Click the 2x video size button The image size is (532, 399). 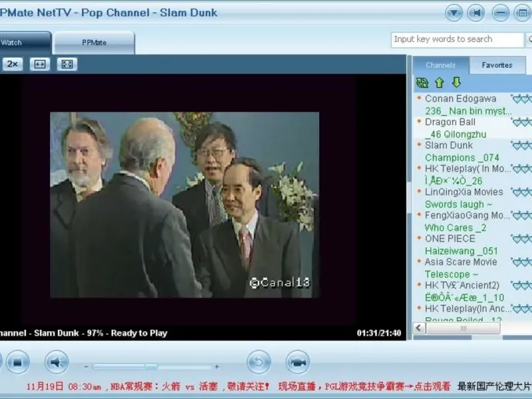[13, 64]
